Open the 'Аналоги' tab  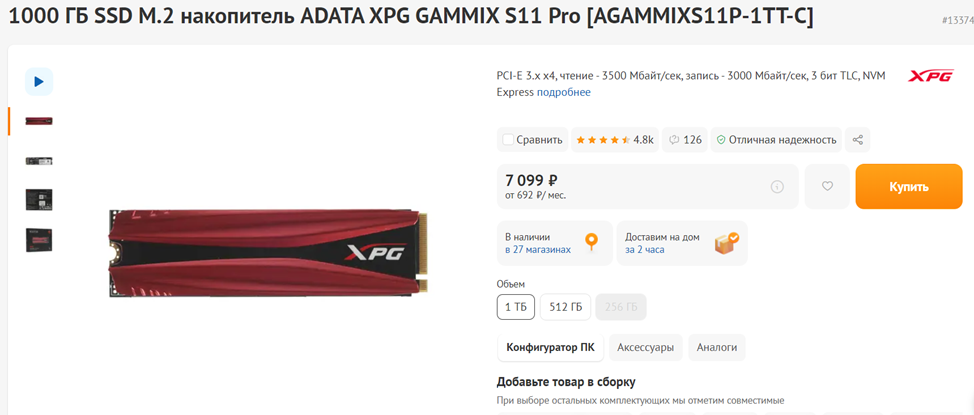[717, 347]
